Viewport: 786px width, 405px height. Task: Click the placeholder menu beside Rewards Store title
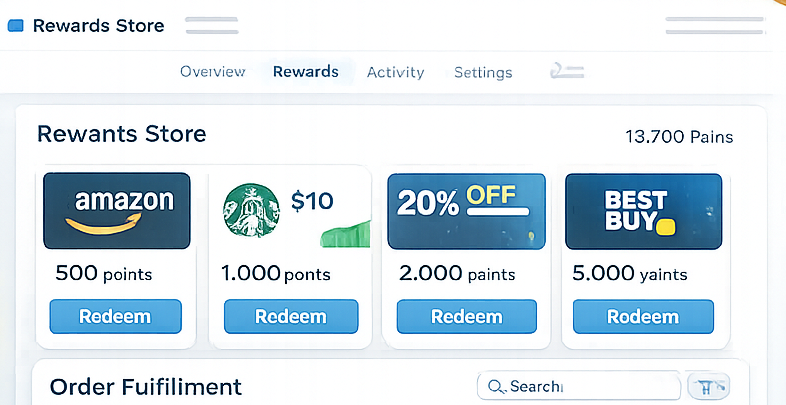[x=212, y=26]
